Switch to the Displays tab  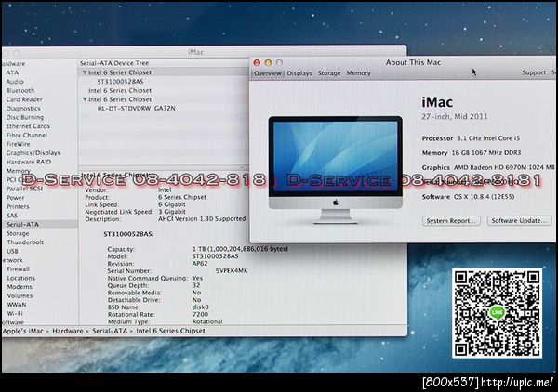[299, 73]
